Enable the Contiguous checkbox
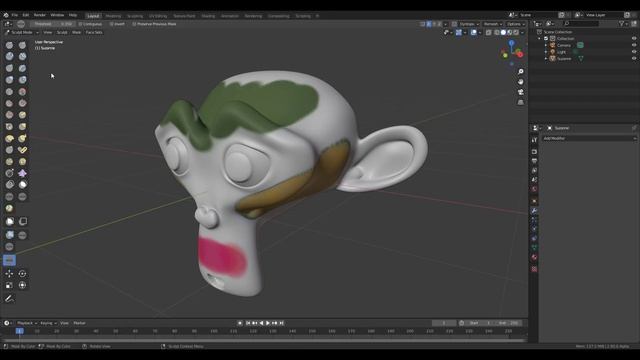 (x=80, y=24)
